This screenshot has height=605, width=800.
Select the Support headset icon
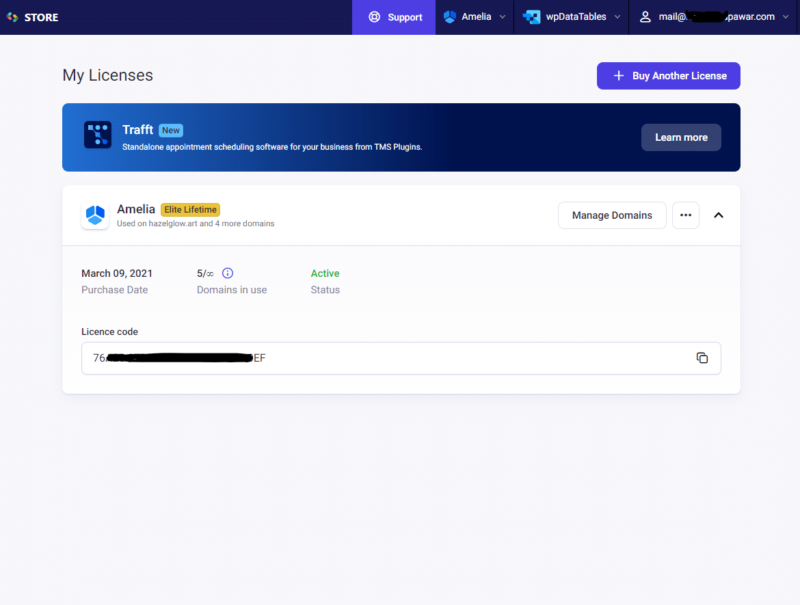[372, 16]
